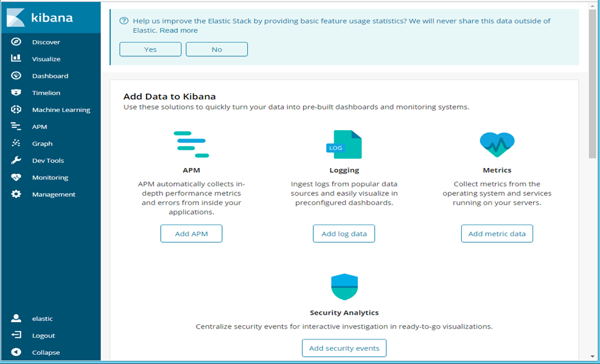The height and width of the screenshot is (364, 600).
Task: Click the help question mark icon
Action: [124, 21]
